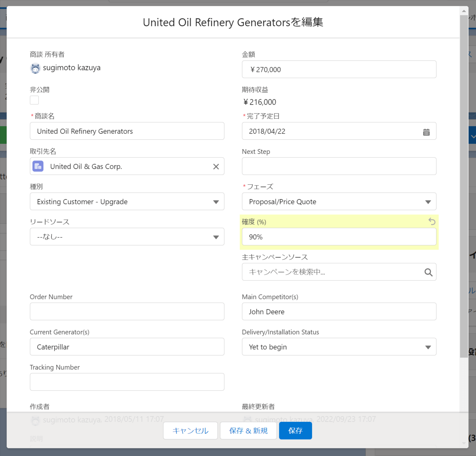This screenshot has height=456, width=476.
Task: Open the 完了予定日 calendar date picker
Action: coord(426,132)
